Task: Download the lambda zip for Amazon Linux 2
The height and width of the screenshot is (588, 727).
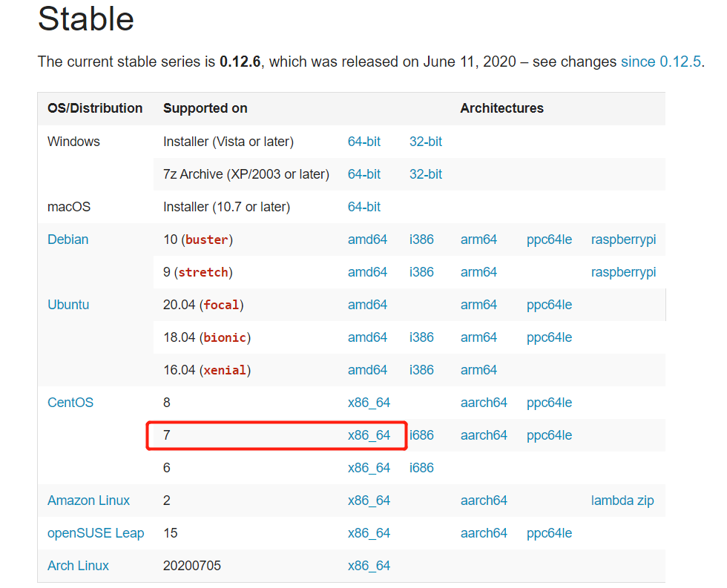Action: 622,501
